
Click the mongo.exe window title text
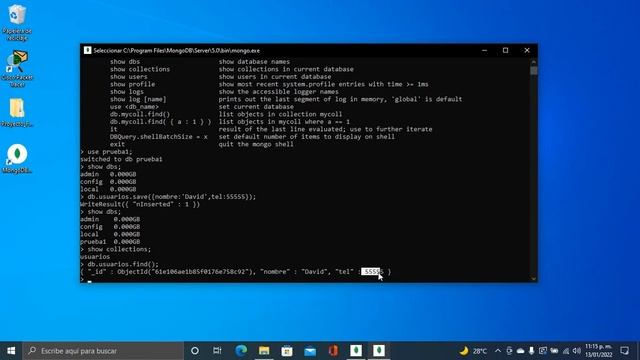177,51
